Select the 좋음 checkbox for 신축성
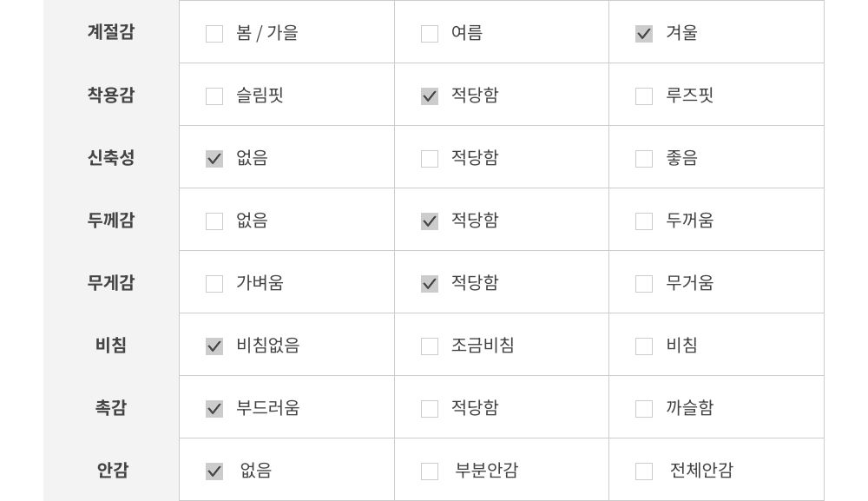 click(644, 159)
